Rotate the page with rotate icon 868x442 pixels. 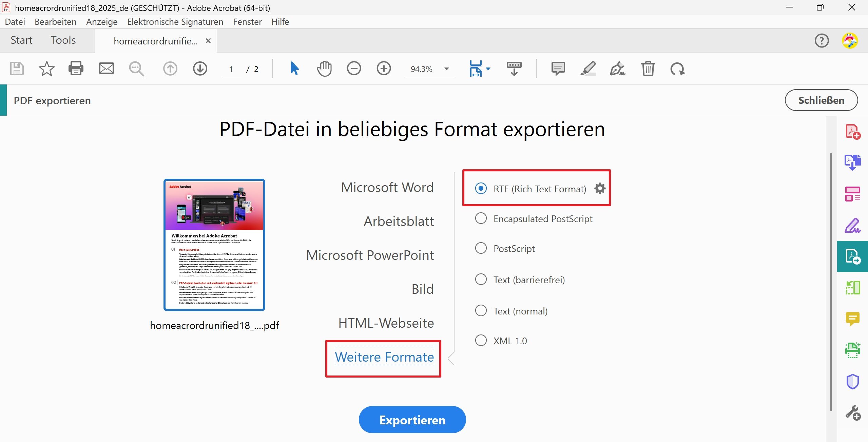point(677,69)
